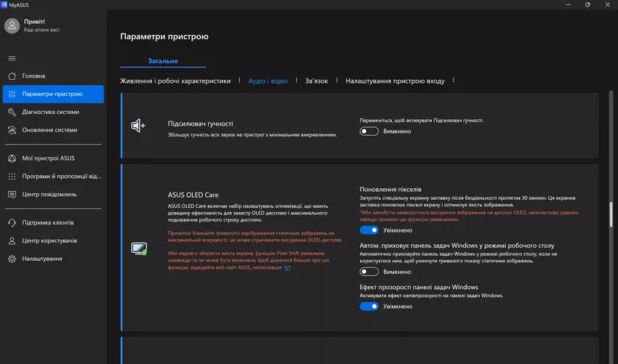Viewport: 618px width, 364px height.
Task: Open the hamburger menu in the sidebar
Action: click(x=12, y=58)
